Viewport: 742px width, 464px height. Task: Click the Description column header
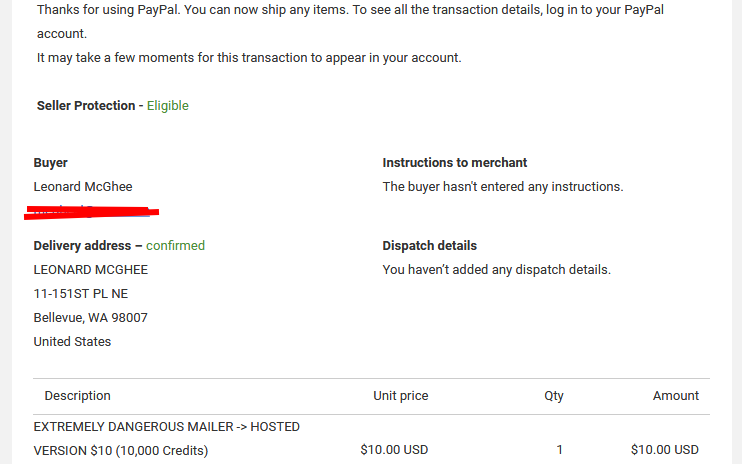click(x=77, y=395)
